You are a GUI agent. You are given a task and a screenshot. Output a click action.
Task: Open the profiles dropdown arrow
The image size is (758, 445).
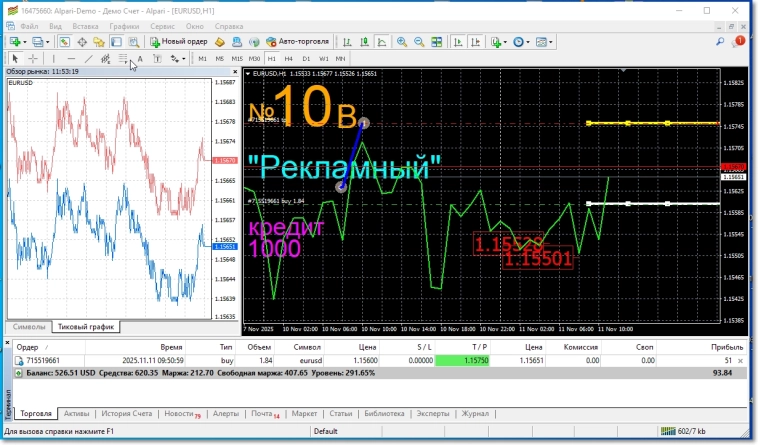pos(48,42)
